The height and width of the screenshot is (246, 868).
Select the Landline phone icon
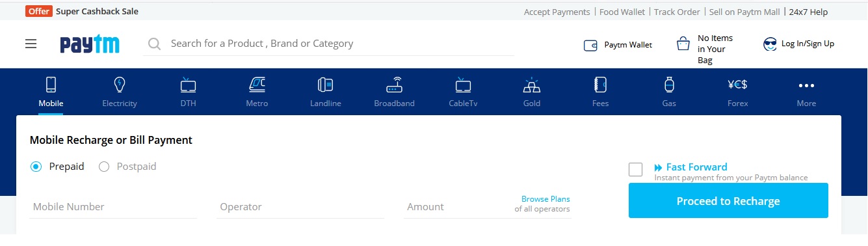point(325,85)
